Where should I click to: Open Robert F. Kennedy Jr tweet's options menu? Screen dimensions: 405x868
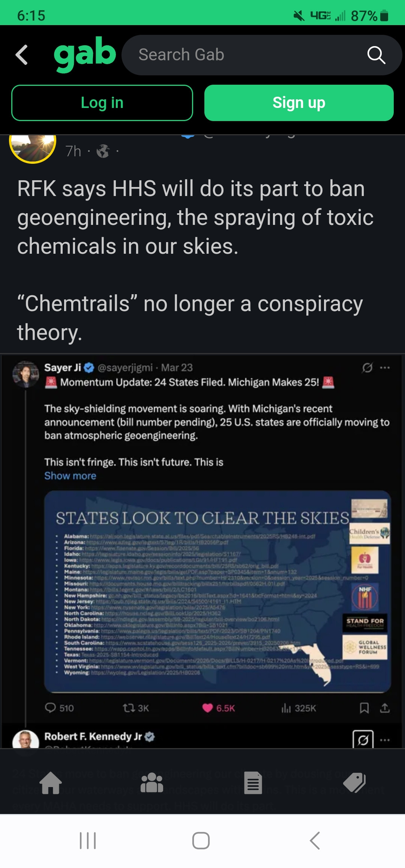[385, 740]
